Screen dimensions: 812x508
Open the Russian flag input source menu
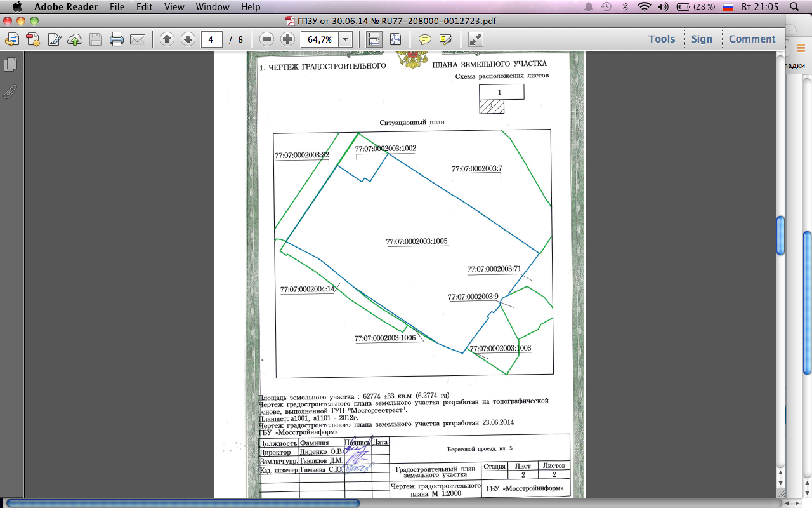(x=728, y=7)
